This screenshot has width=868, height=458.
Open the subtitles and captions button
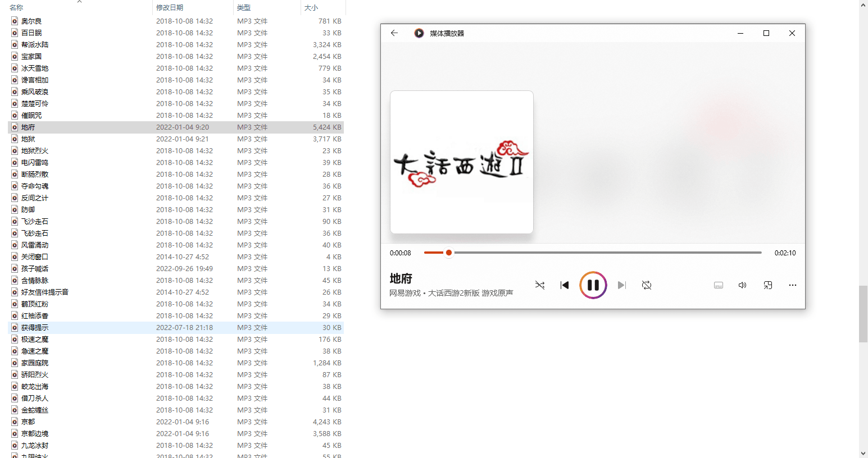[x=719, y=285]
